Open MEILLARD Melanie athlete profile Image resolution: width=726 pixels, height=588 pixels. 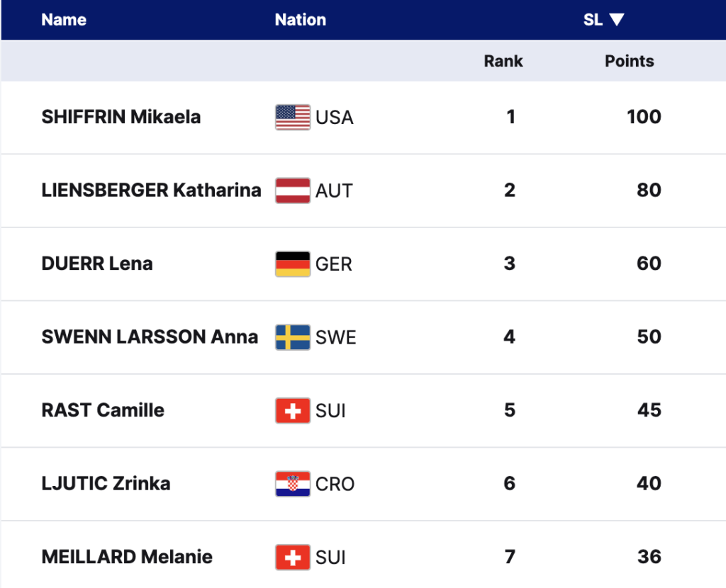coord(127,557)
